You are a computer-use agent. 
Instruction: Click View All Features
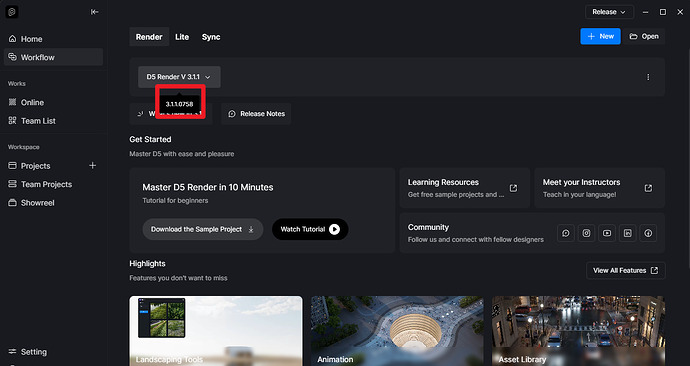(625, 271)
